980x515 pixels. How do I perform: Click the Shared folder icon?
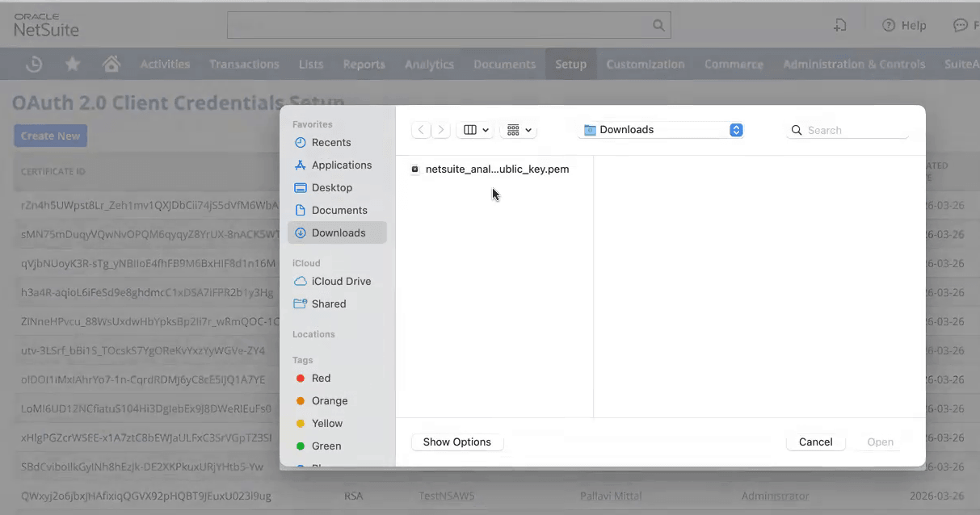pyautogui.click(x=301, y=304)
